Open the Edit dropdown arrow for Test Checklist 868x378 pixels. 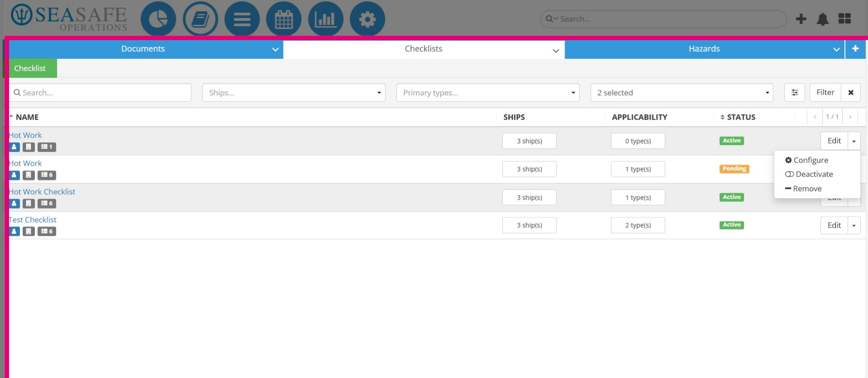854,225
